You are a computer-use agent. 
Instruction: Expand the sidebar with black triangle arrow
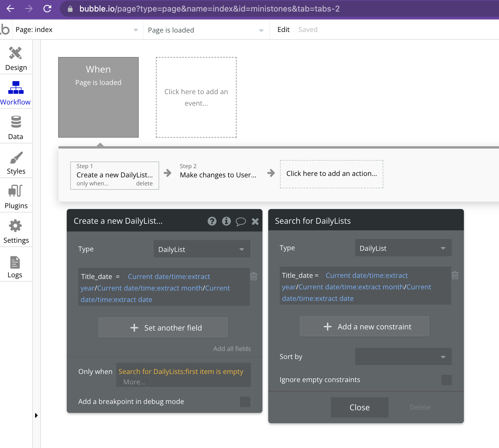coord(36,415)
